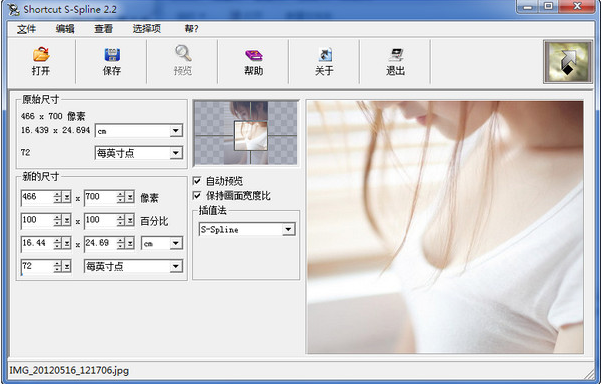601x384 pixels.
Task: Show the 关于 about dialog icon
Action: coord(325,61)
